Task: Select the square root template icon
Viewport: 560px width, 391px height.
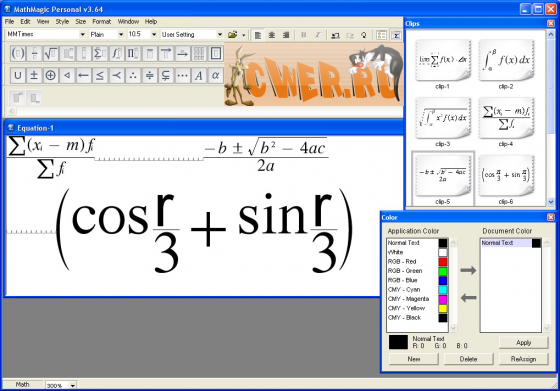Action: point(51,54)
